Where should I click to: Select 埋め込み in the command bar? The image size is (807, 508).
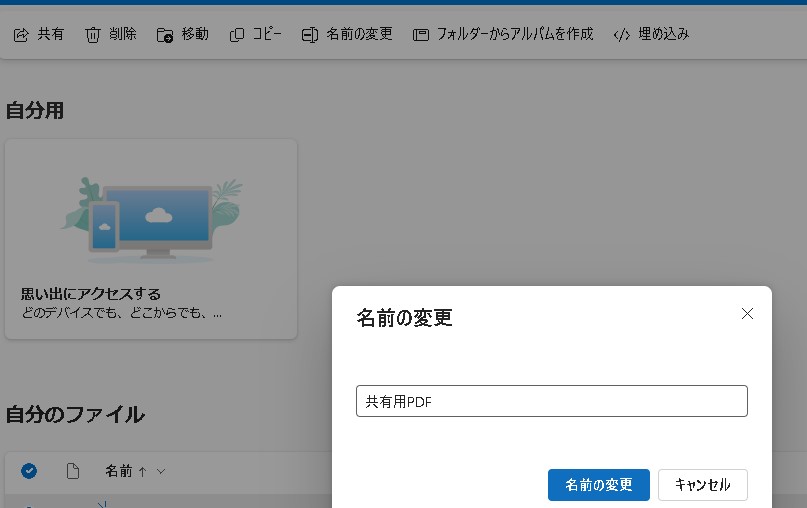(x=663, y=34)
